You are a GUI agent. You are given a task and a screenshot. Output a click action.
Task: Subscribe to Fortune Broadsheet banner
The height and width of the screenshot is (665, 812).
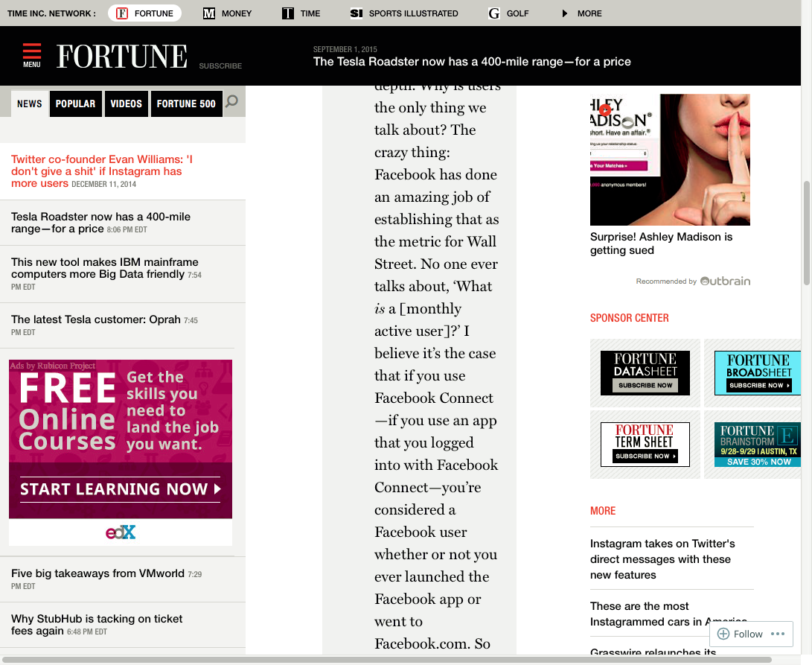(x=758, y=372)
